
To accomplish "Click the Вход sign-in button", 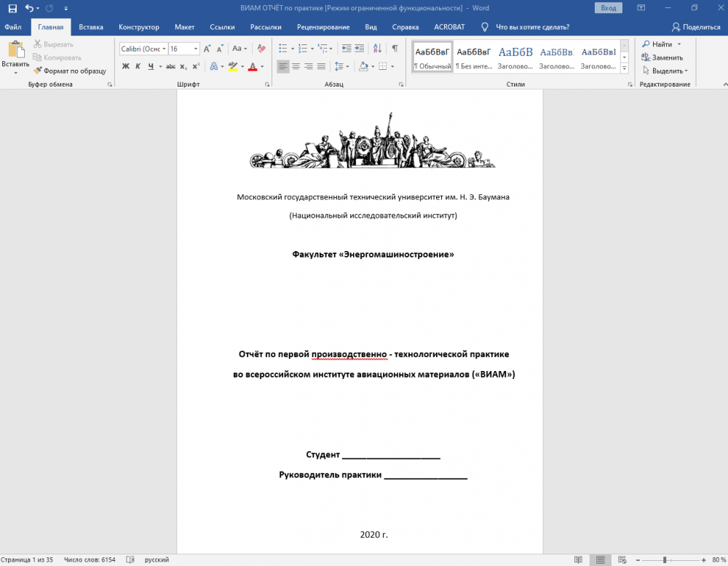I will pyautogui.click(x=608, y=8).
